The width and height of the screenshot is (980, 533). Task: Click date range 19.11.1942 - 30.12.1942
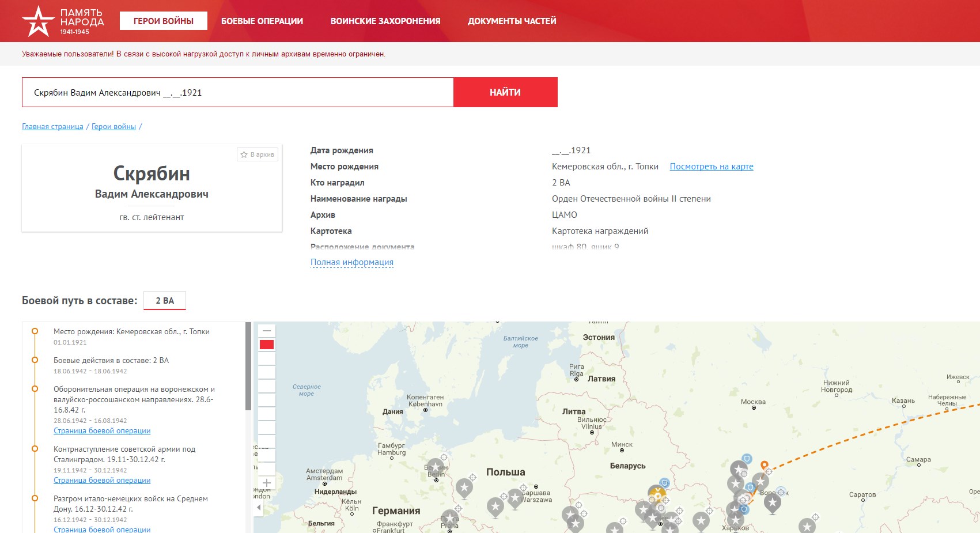[90, 470]
